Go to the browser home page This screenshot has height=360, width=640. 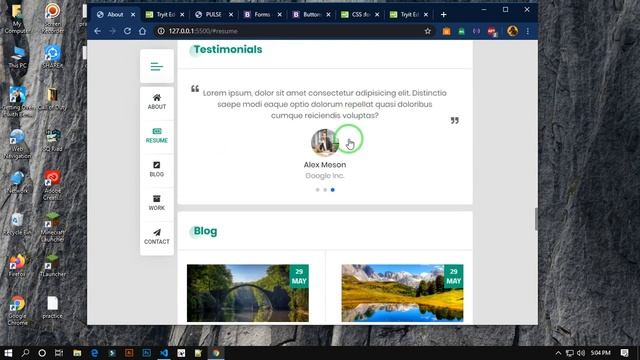[142, 31]
